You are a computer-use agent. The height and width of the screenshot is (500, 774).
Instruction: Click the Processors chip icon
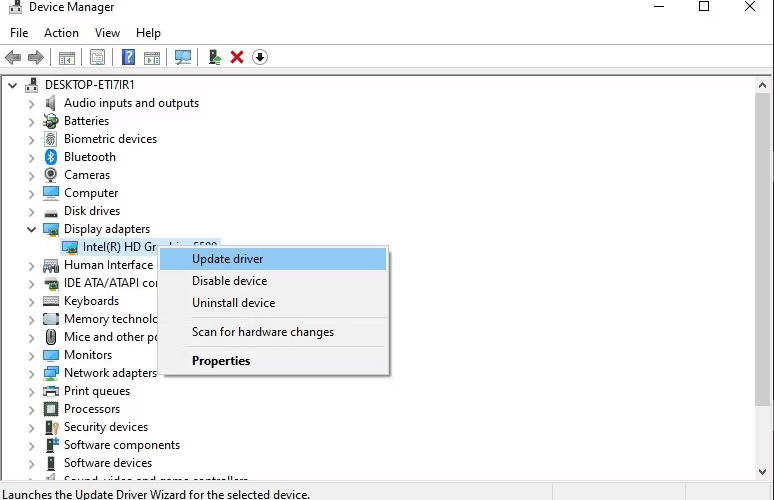pos(51,409)
